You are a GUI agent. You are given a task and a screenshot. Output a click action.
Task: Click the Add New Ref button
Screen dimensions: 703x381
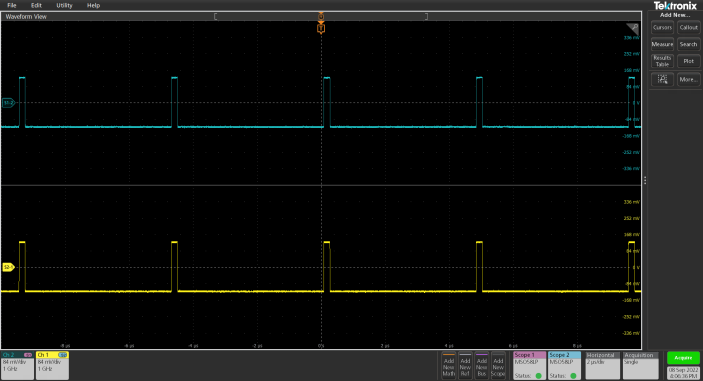pos(465,366)
